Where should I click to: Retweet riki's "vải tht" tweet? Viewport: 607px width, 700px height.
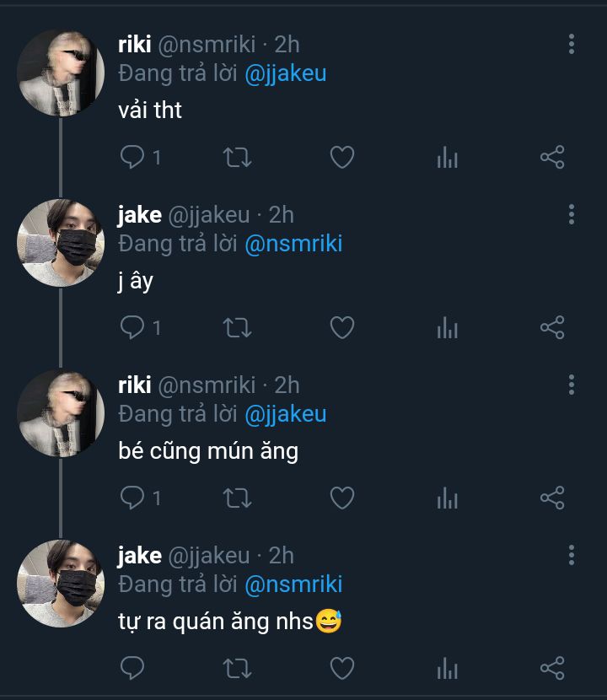[237, 157]
